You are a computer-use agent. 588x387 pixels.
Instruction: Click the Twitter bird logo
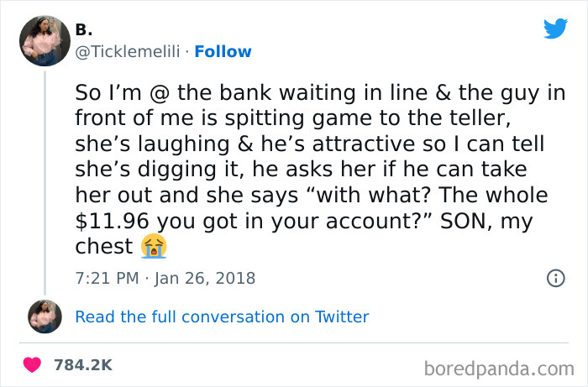[555, 29]
